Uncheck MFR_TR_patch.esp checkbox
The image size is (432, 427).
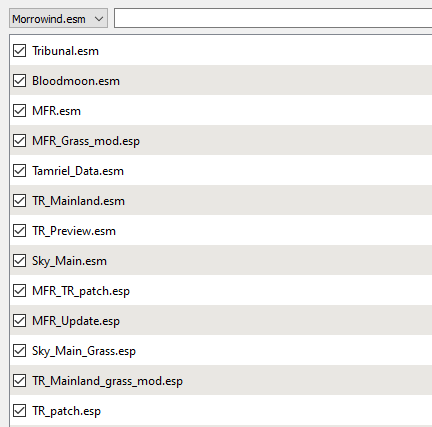[x=19, y=291]
